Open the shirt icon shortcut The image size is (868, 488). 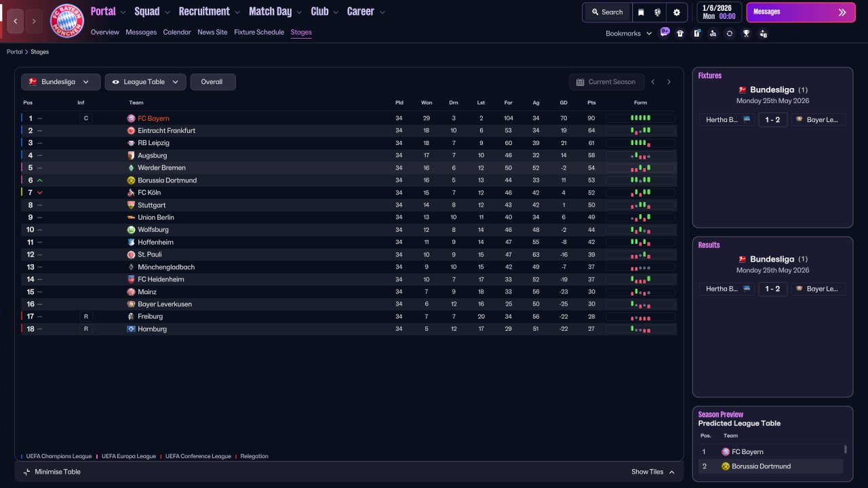coord(680,33)
